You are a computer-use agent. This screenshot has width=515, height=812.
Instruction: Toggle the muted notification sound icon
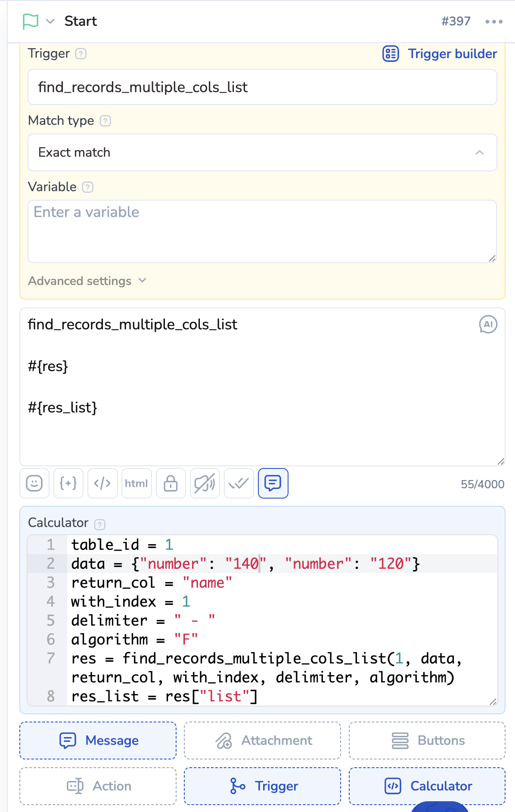pyautogui.click(x=205, y=483)
